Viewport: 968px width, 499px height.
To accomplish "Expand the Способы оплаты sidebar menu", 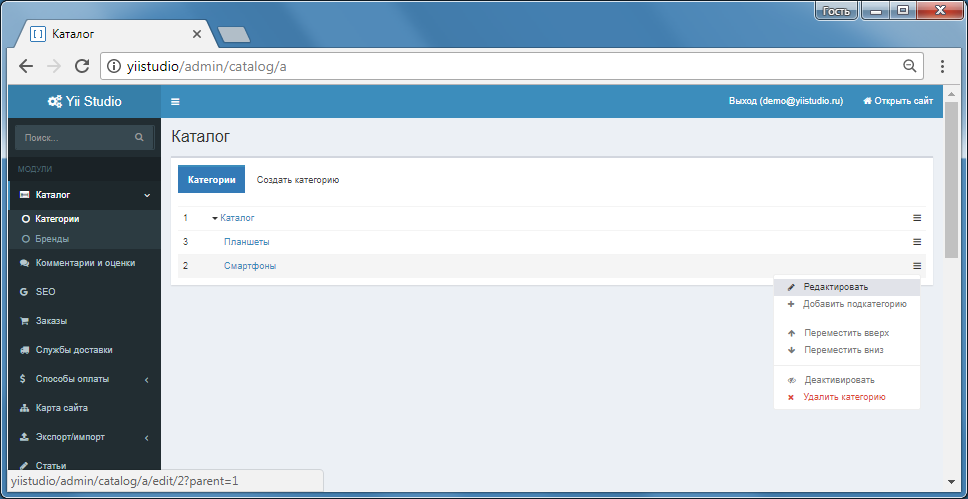I will click(x=85, y=379).
